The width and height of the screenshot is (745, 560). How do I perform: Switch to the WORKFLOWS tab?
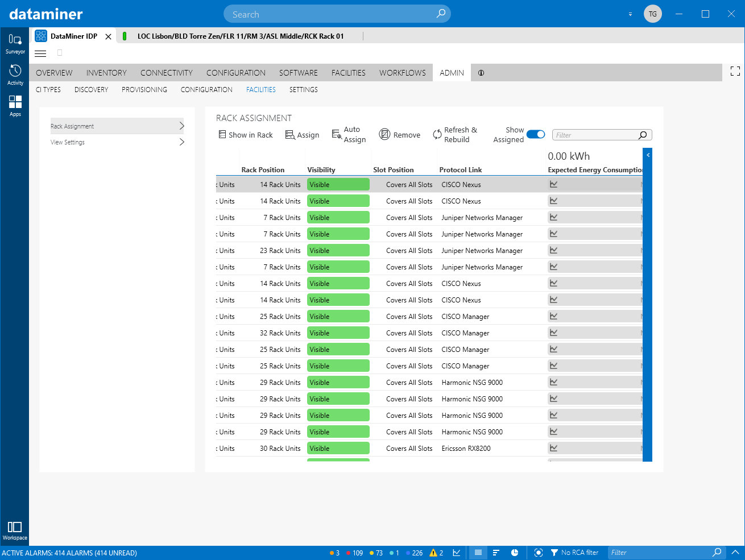click(403, 73)
